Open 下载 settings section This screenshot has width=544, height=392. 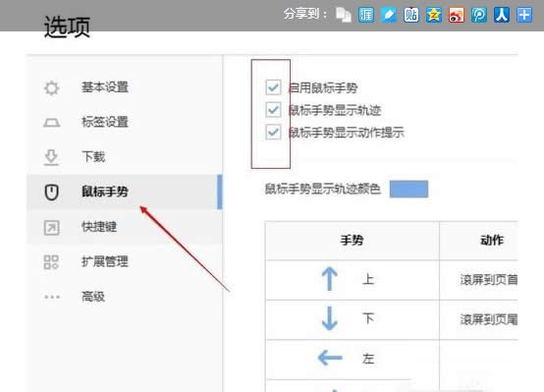(124, 157)
